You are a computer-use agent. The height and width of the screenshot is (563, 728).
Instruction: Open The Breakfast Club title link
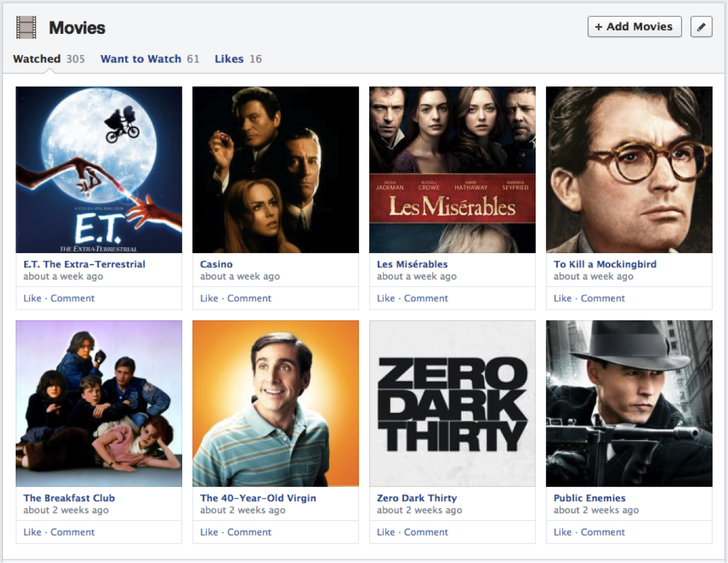[69, 498]
